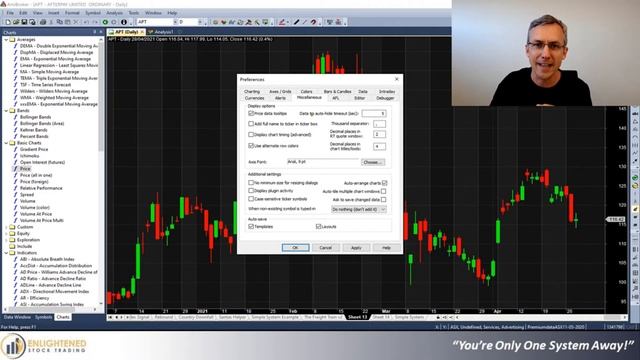Select Volume At Price in Charts tree
Screen dimensions: 640x360
(x=36, y=214)
